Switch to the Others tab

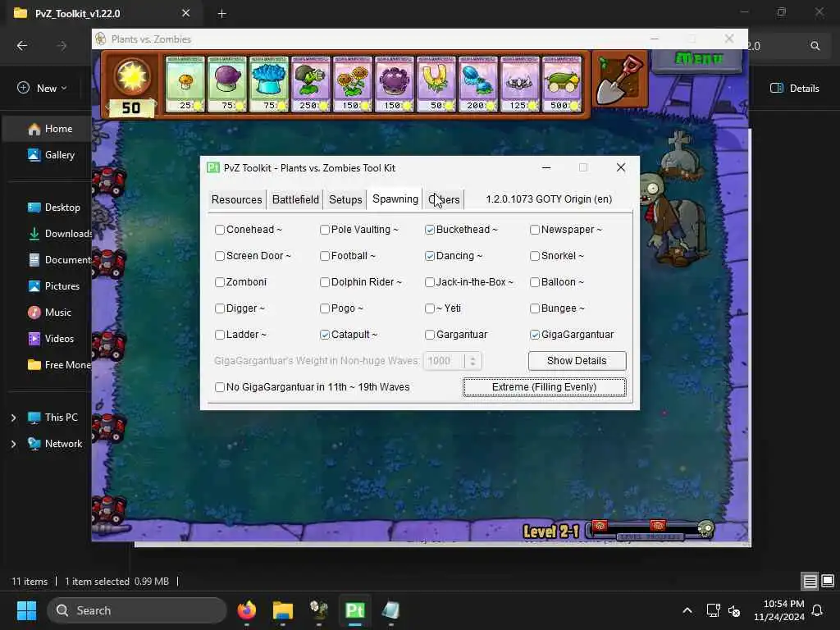444,199
